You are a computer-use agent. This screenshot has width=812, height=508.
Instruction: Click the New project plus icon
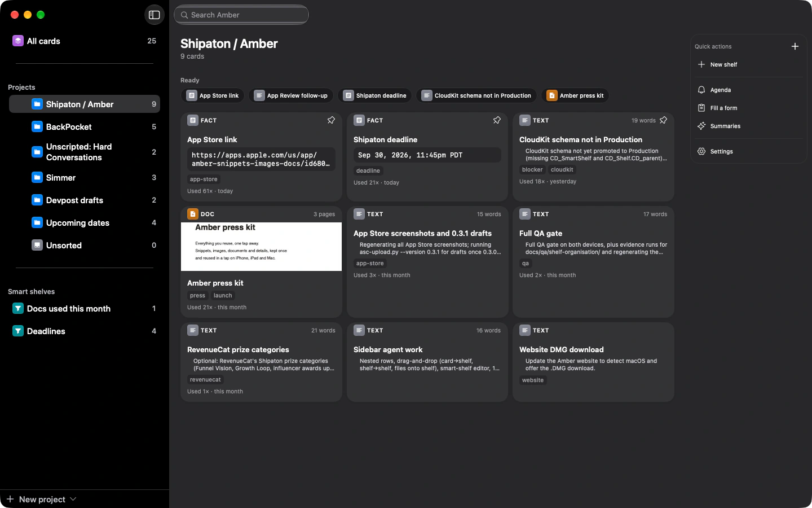[x=10, y=499]
